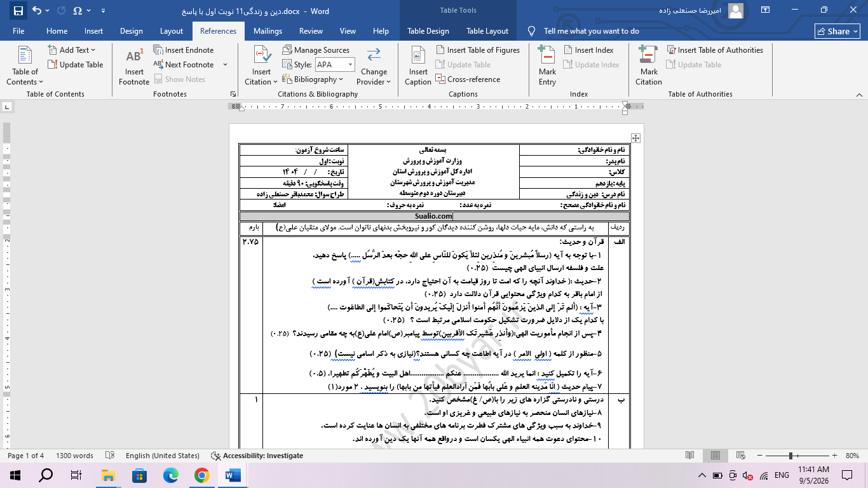Screen dimensions: 868x488
Task: Click the Mark Citation icon
Action: click(x=648, y=55)
